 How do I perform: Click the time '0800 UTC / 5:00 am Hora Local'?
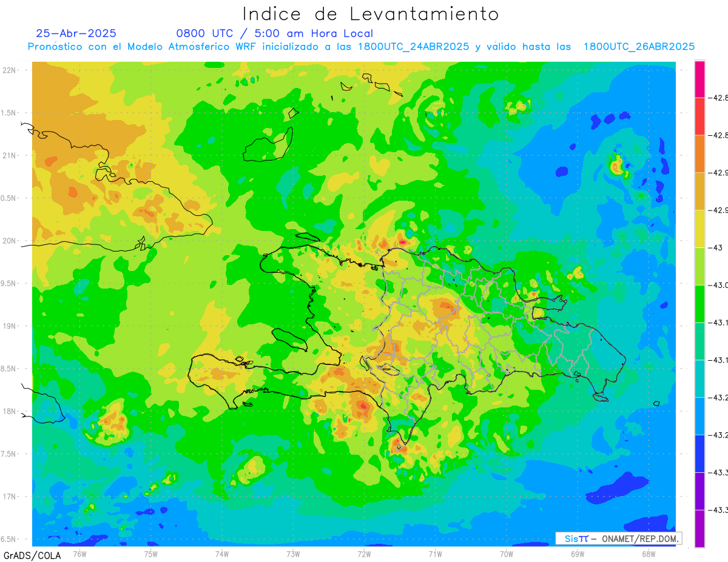point(275,33)
